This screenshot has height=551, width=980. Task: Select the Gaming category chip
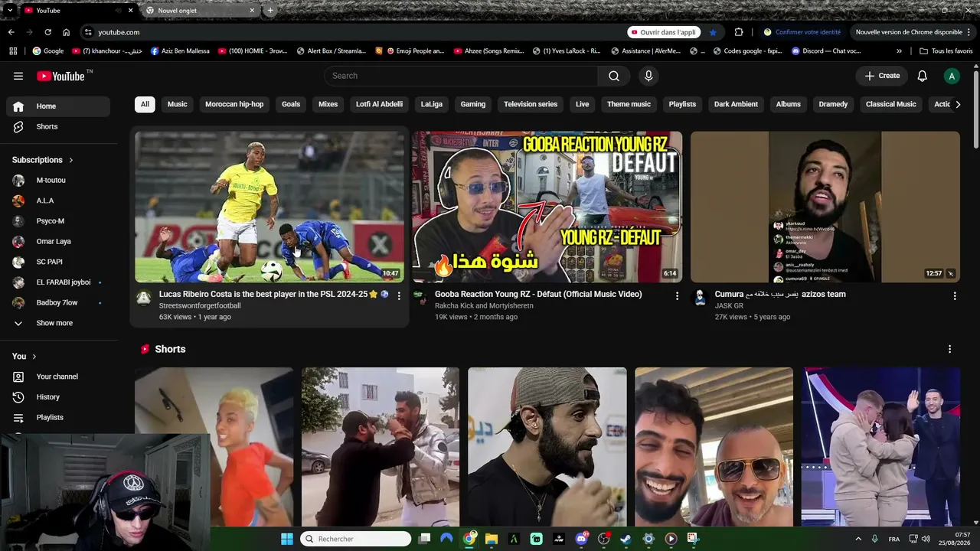pos(473,104)
